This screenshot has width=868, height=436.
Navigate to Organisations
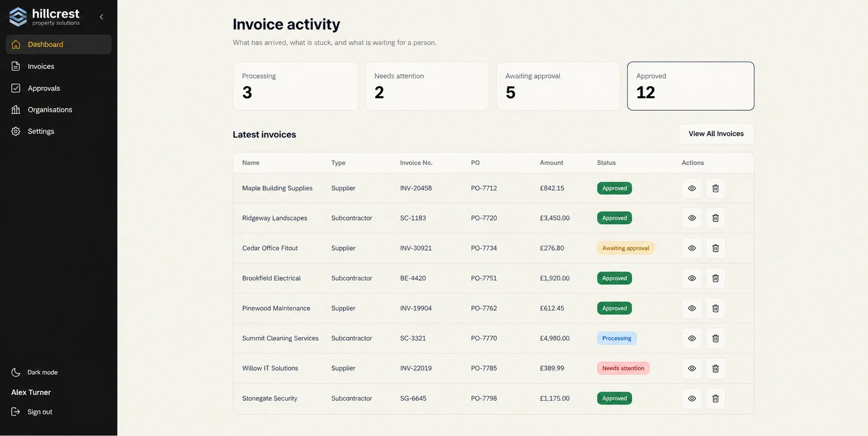coord(58,110)
